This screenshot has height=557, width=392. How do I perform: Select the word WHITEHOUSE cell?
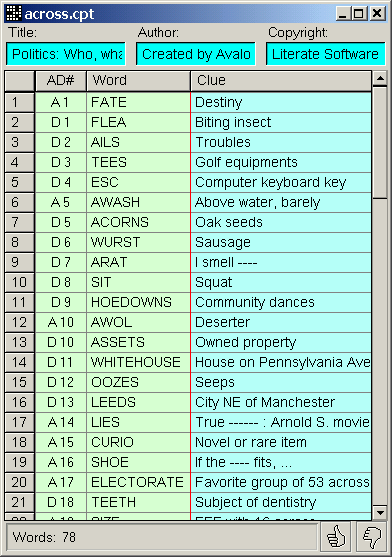tap(138, 362)
